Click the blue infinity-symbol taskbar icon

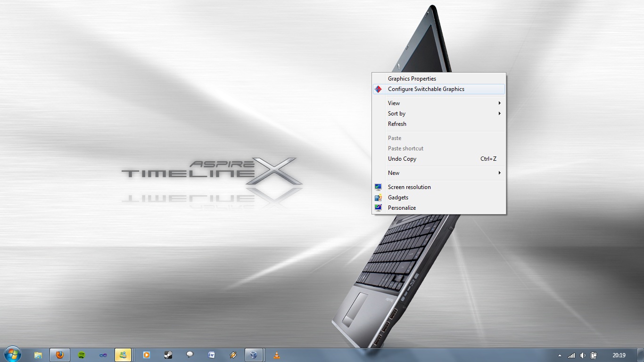coord(103,355)
